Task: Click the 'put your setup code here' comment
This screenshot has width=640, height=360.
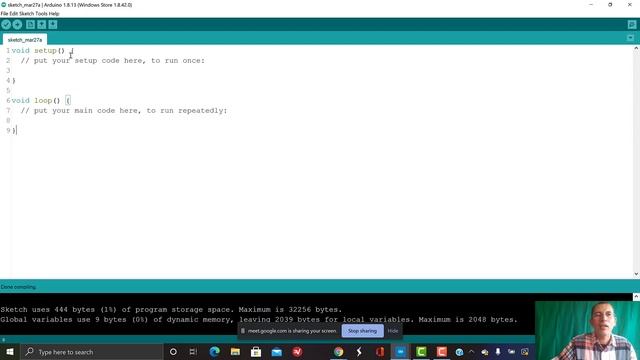Action: click(x=113, y=60)
